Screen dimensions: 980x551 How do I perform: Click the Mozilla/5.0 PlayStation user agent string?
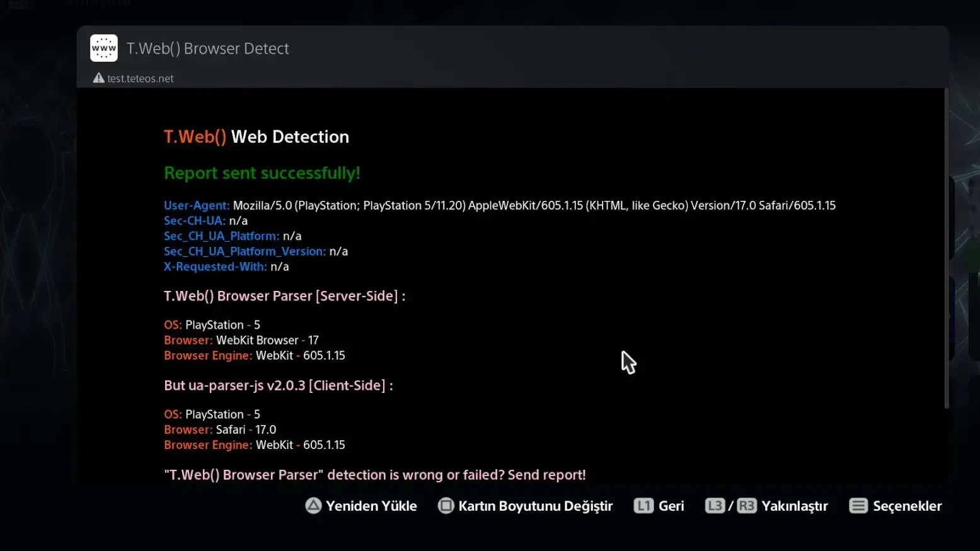click(x=534, y=205)
